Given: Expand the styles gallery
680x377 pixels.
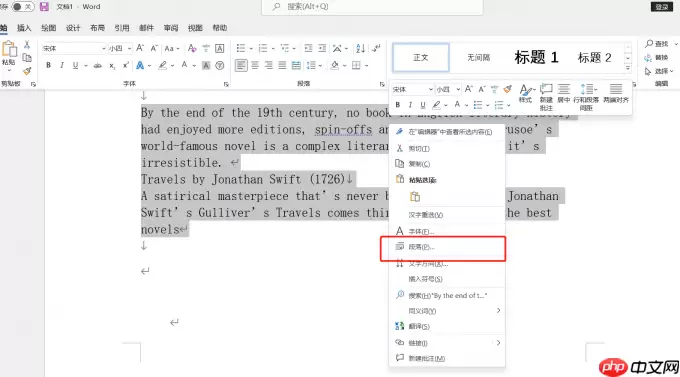Looking at the screenshot, I should [628, 68].
